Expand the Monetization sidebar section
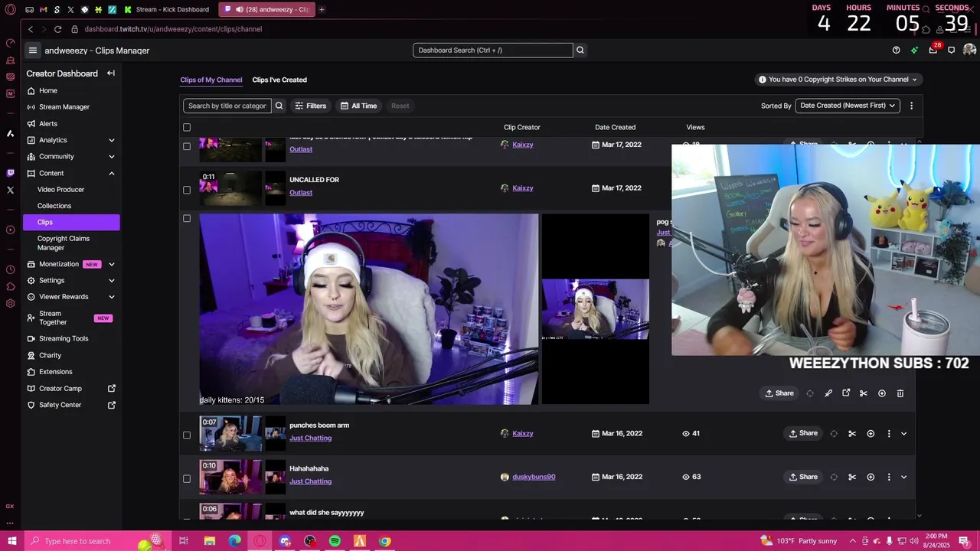Image resolution: width=980 pixels, height=551 pixels. pos(112,264)
